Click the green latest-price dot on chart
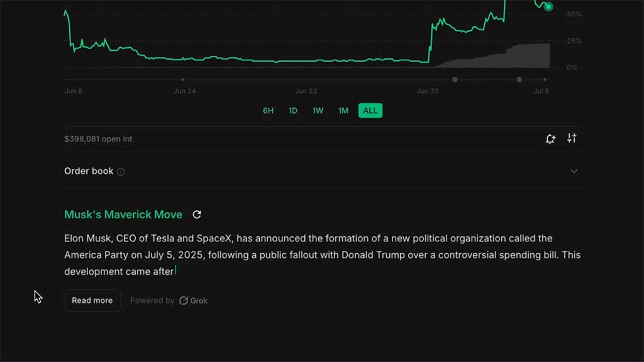The width and height of the screenshot is (644, 362). pos(548,6)
